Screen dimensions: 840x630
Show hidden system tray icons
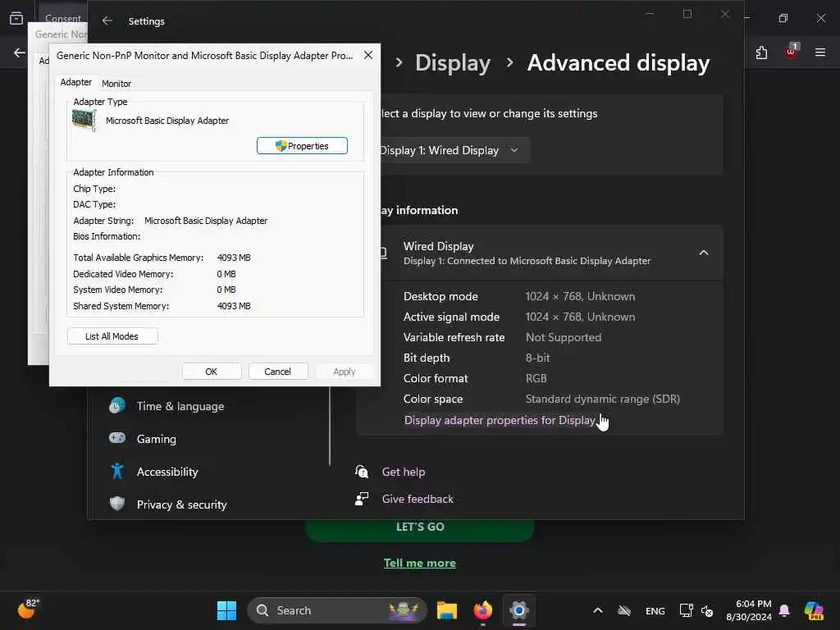598,610
